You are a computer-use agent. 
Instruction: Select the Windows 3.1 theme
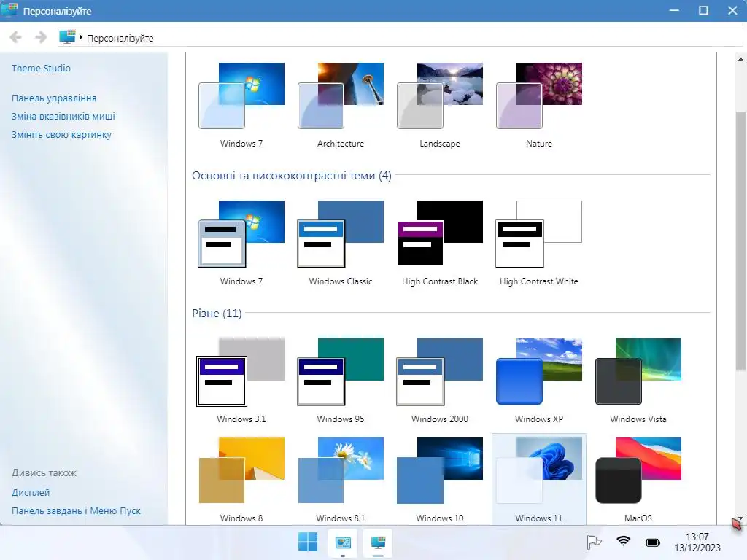pos(241,372)
